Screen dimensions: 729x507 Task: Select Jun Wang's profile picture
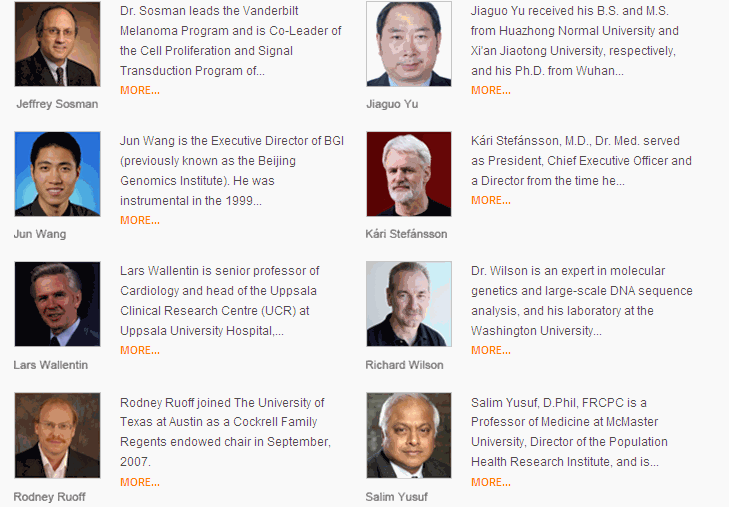point(57,174)
